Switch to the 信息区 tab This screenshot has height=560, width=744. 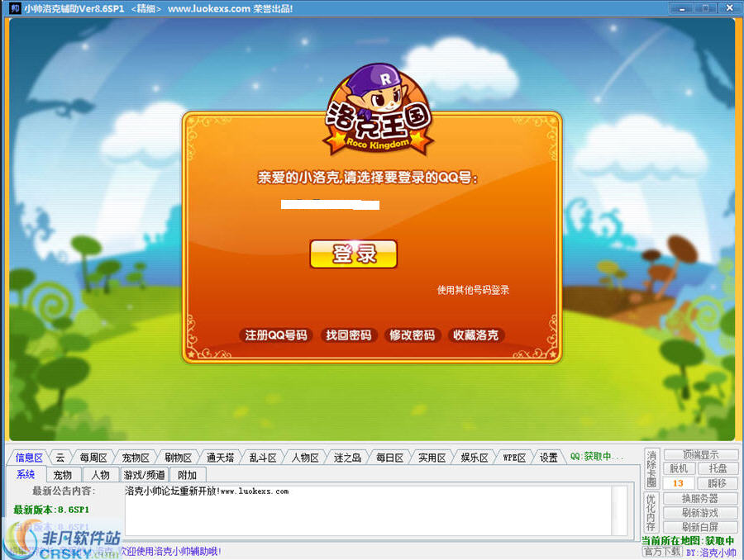pos(29,458)
